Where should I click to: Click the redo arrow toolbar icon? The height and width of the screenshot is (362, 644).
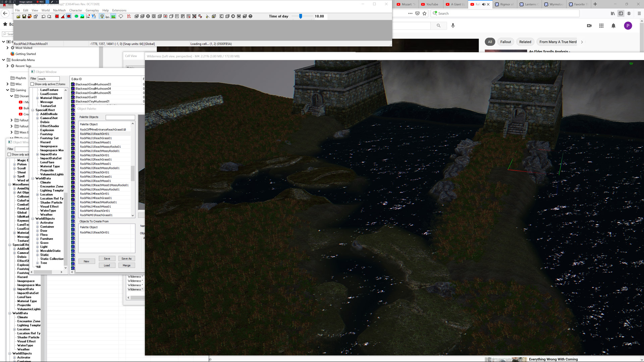click(49, 16)
